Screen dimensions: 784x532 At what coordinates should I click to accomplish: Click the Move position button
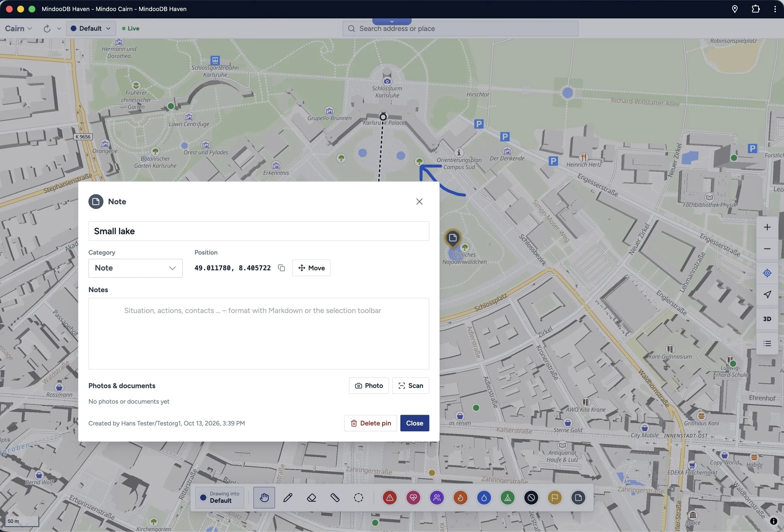[x=311, y=268]
